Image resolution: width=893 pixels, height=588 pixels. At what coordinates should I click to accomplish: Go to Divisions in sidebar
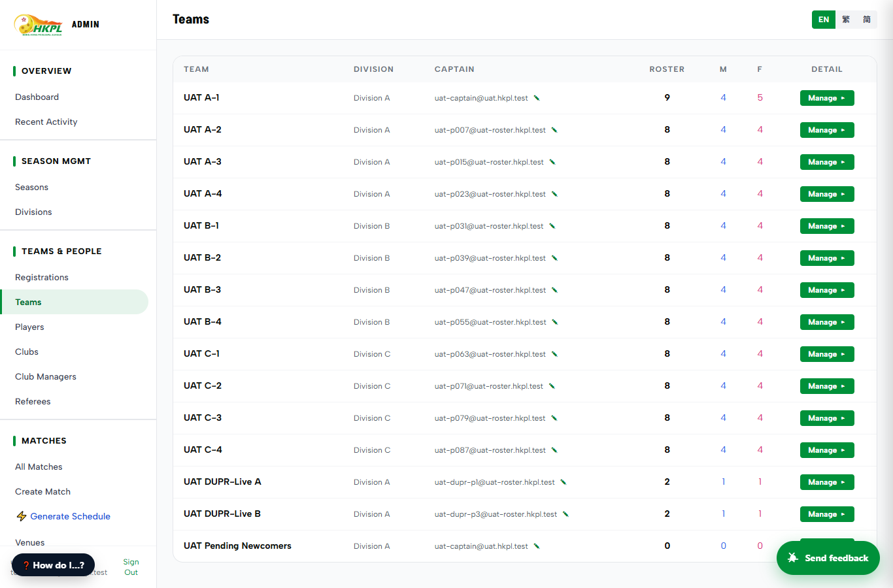pos(33,212)
